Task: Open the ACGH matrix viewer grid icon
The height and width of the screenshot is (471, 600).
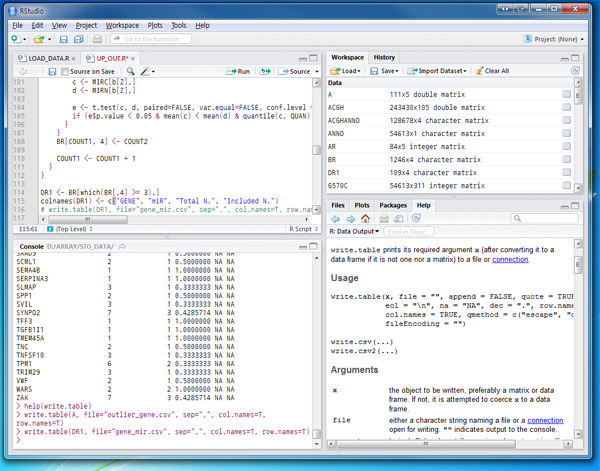Action: 566,108
